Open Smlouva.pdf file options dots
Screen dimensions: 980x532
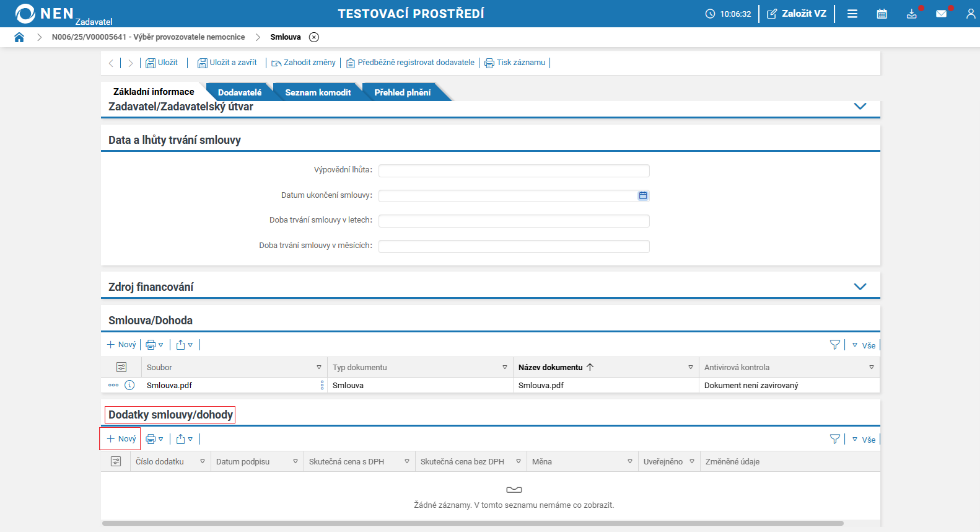(x=322, y=386)
